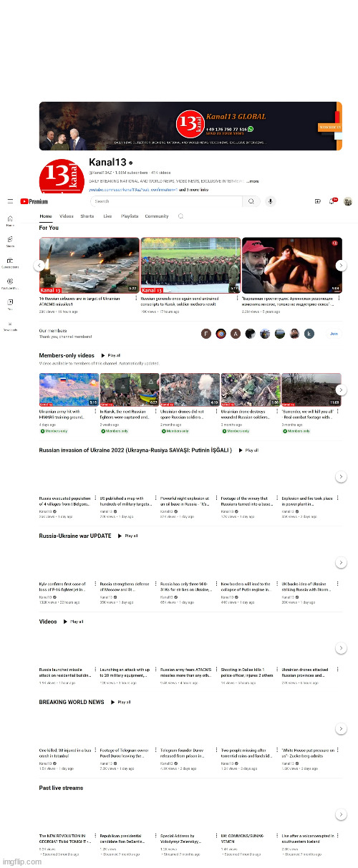Play all in Videos section
358x868 pixels.
tap(74, 622)
